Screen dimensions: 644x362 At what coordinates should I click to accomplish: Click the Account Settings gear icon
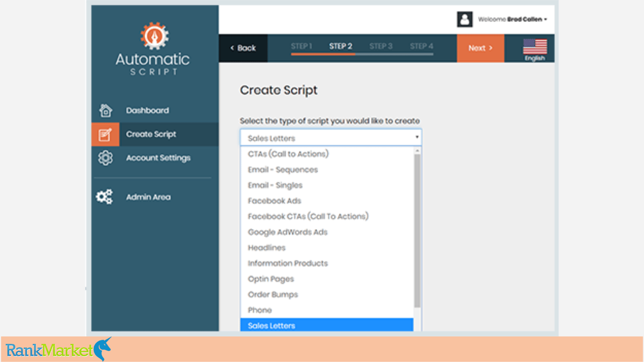point(106,158)
